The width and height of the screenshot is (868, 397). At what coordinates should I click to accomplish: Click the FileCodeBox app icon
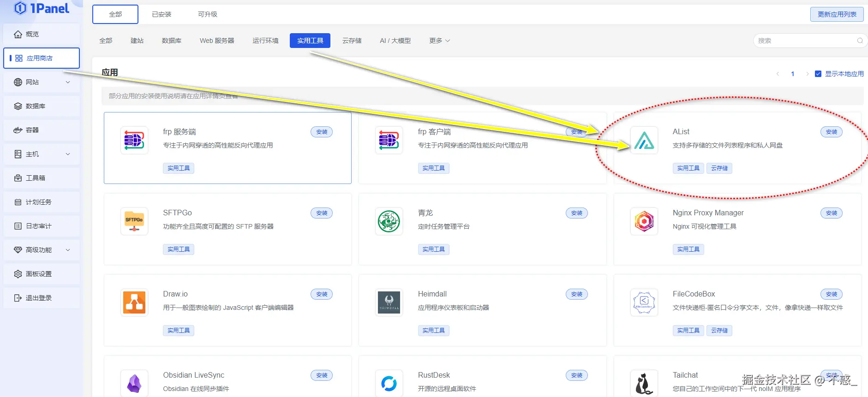point(644,302)
